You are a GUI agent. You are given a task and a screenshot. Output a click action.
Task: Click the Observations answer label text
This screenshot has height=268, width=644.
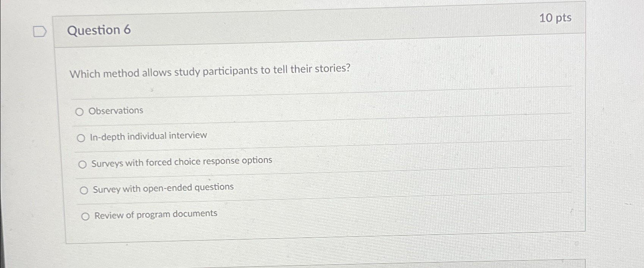116,111
